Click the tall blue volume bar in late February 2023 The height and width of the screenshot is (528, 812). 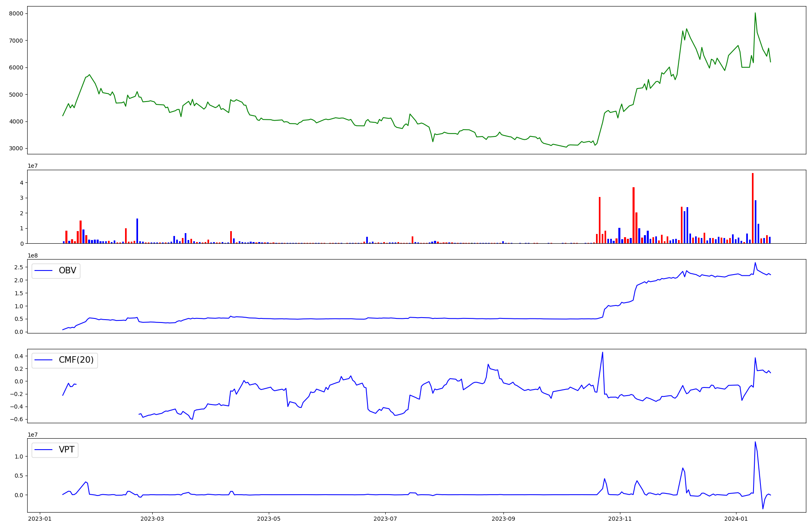pos(137,231)
